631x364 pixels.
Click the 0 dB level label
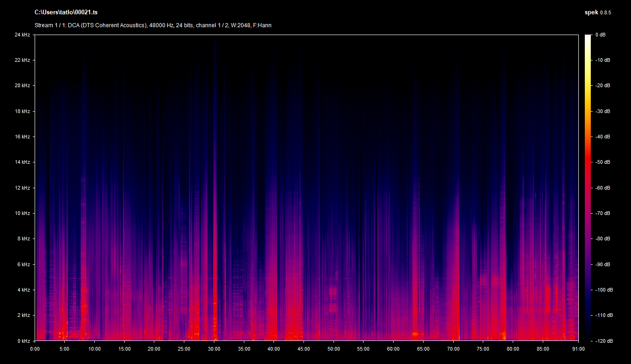[600, 35]
